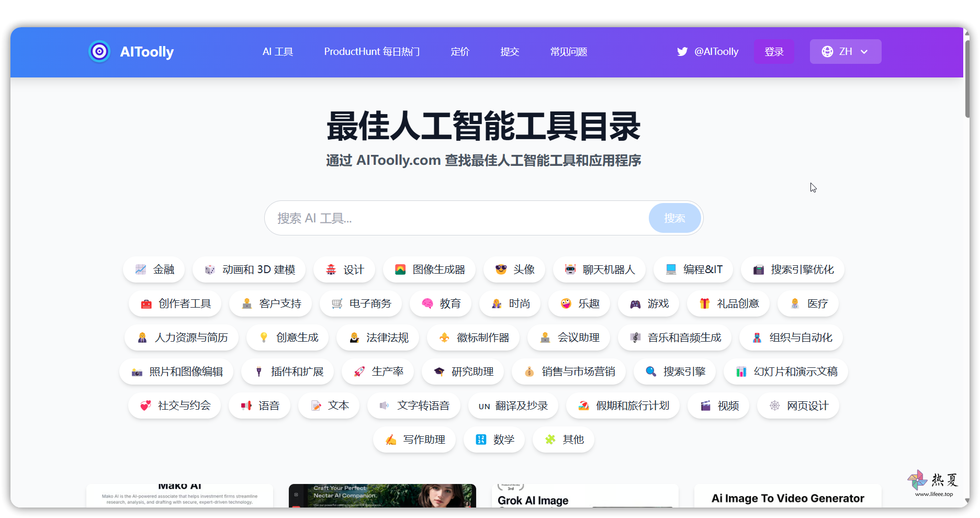The width and height of the screenshot is (980, 518).
Task: Select the 金融 category chip
Action: pos(154,269)
